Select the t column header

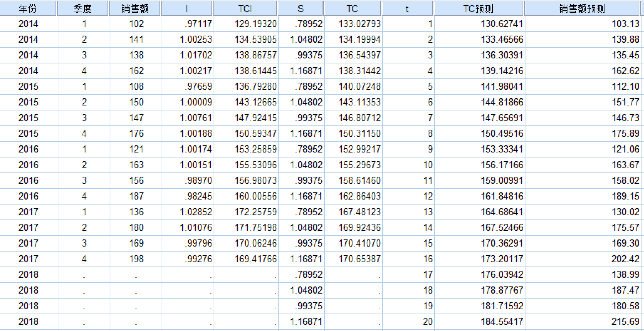407,9
